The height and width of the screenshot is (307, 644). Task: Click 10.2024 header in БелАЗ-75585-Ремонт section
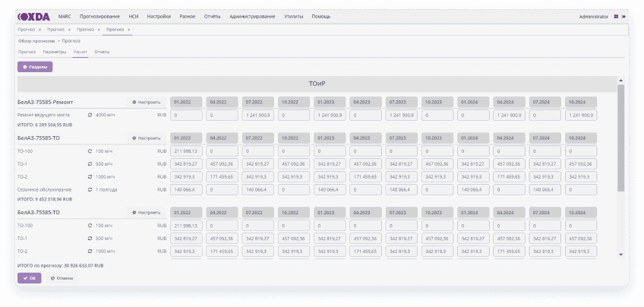(x=581, y=103)
